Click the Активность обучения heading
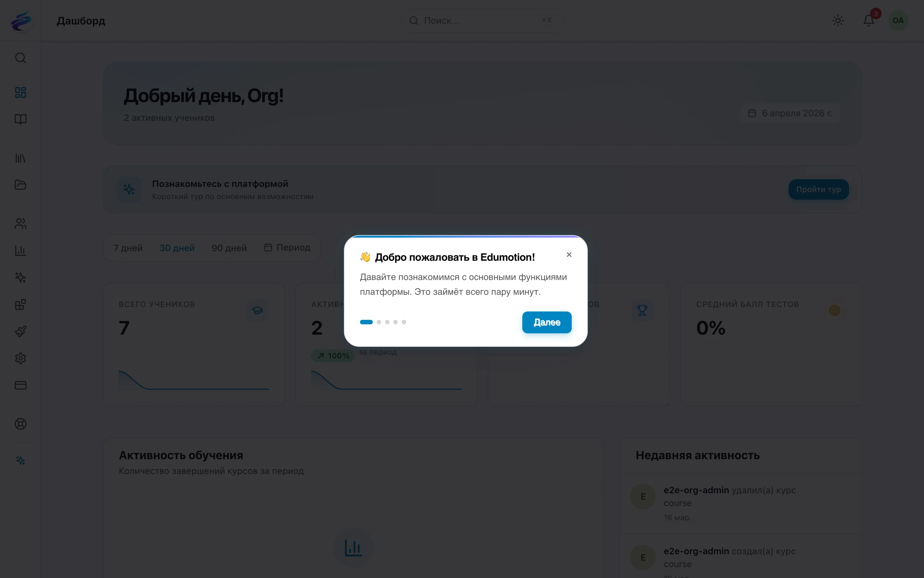 [x=181, y=455]
